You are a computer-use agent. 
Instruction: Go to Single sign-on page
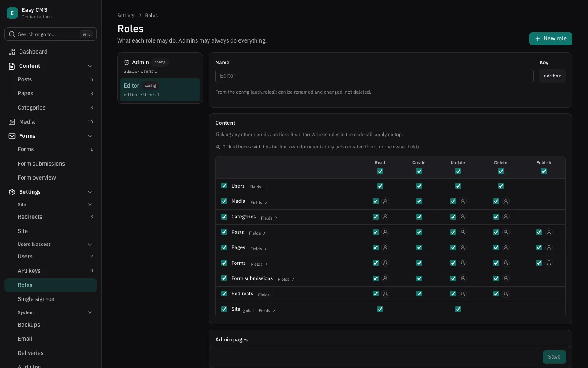coord(51,299)
